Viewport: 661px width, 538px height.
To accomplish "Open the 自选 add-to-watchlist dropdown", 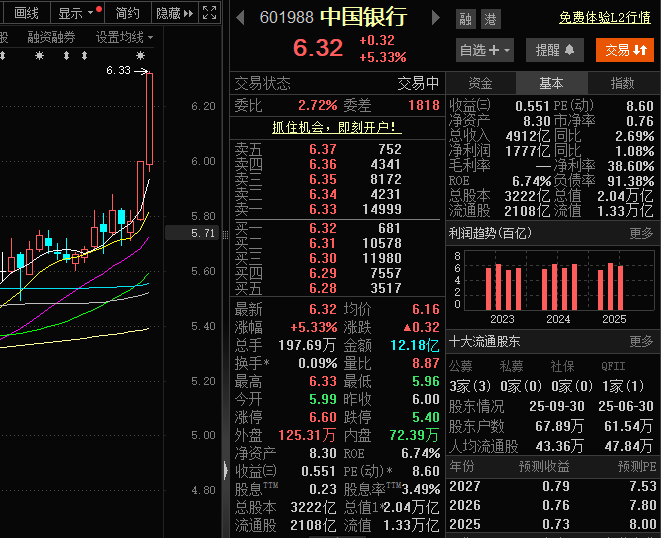I will tap(485, 50).
